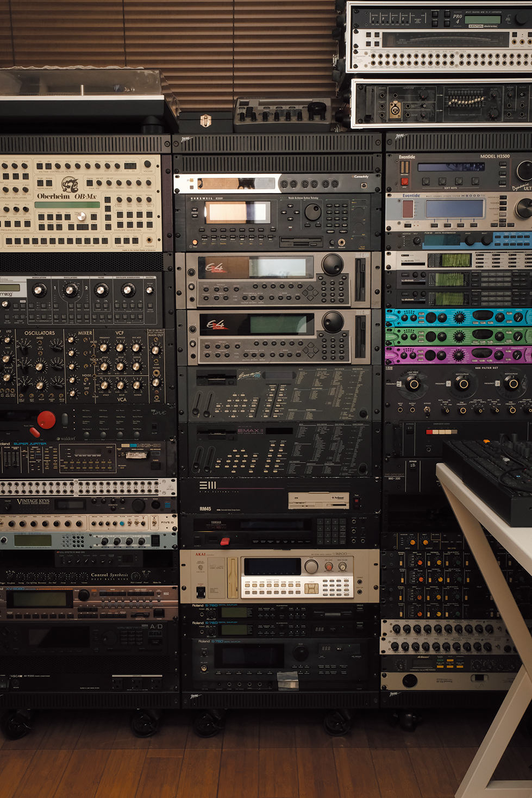The image size is (532, 798).
Task: Click the Super Jupiter label on the Roland module
Action: pyautogui.click(x=30, y=444)
